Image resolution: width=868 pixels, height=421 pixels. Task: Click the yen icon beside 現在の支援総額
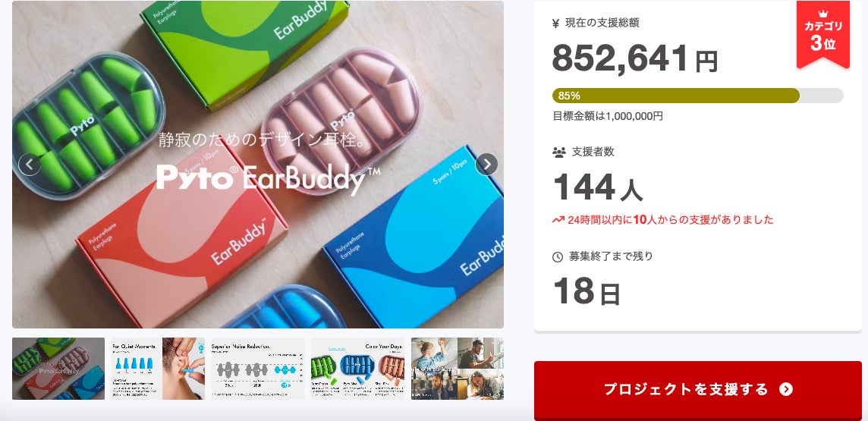click(556, 24)
